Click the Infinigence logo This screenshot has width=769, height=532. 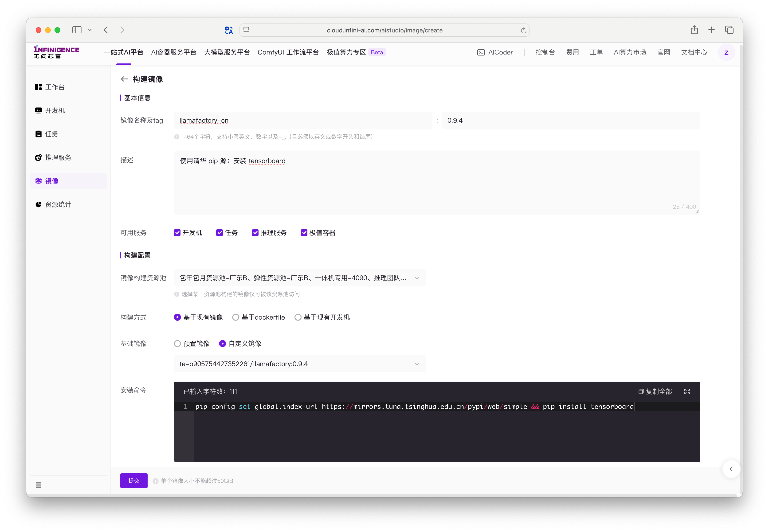click(x=56, y=52)
